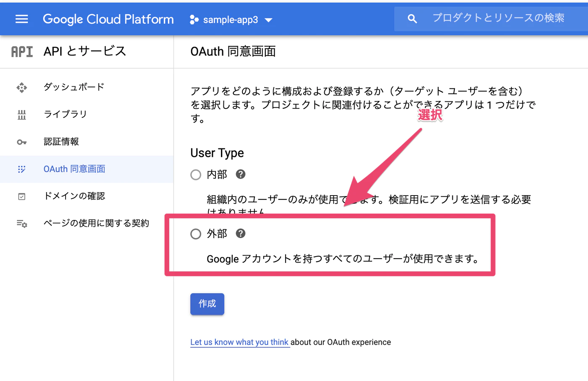Click the ダッシュボード dashboard icon
Image resolution: width=588 pixels, height=381 pixels.
(x=22, y=87)
